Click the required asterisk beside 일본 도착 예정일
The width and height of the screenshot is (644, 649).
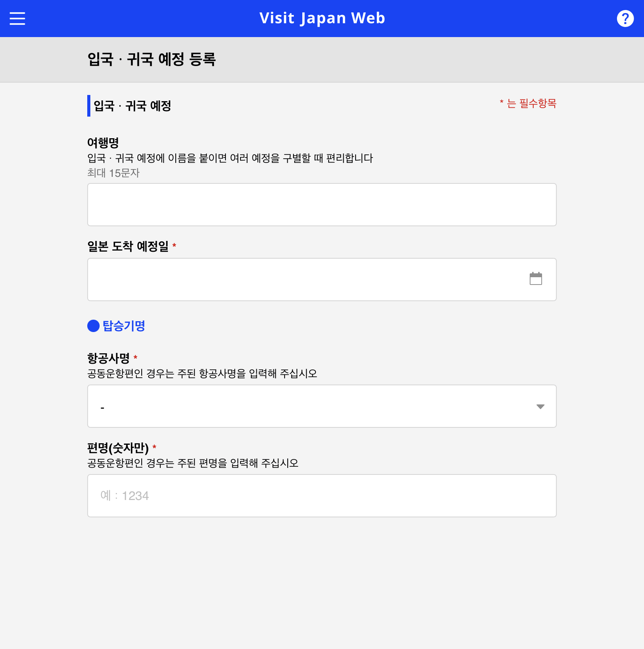point(175,245)
